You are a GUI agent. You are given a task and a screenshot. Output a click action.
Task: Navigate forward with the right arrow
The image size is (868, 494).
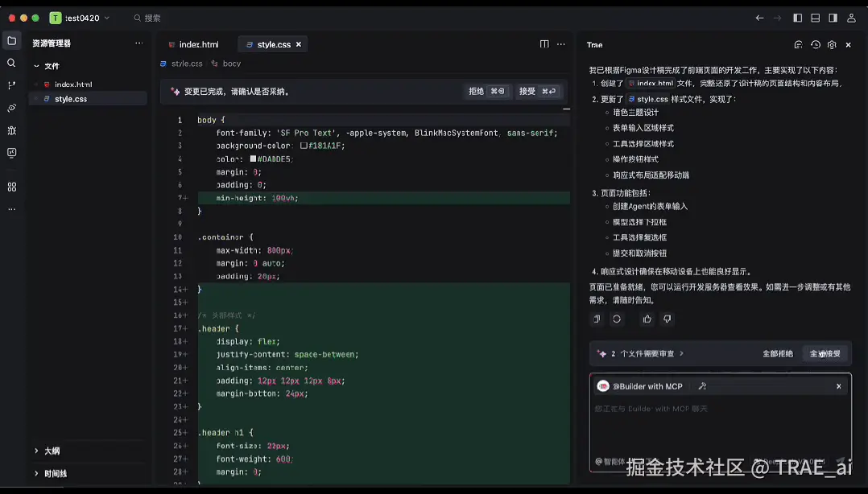777,19
